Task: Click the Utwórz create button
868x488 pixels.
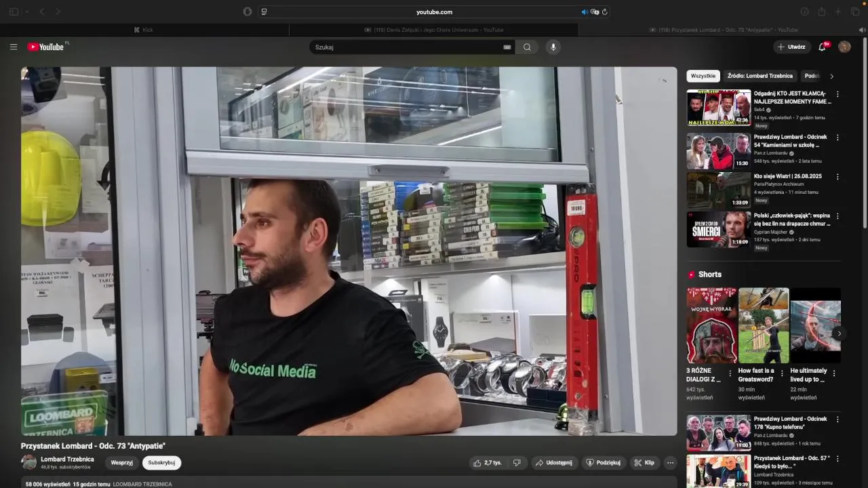Action: (792, 47)
